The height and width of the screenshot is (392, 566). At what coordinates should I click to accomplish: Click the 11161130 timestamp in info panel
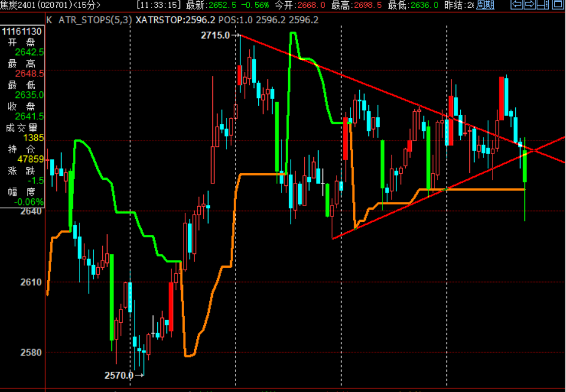[22, 31]
